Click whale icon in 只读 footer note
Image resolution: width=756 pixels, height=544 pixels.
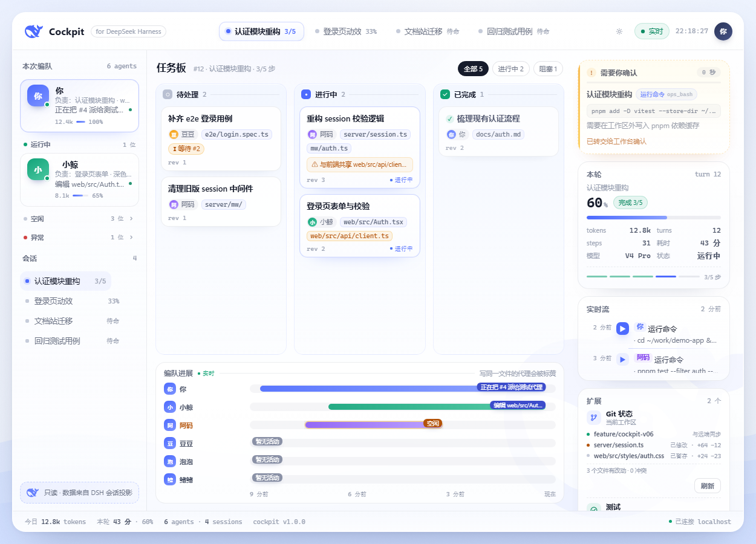pyautogui.click(x=32, y=493)
